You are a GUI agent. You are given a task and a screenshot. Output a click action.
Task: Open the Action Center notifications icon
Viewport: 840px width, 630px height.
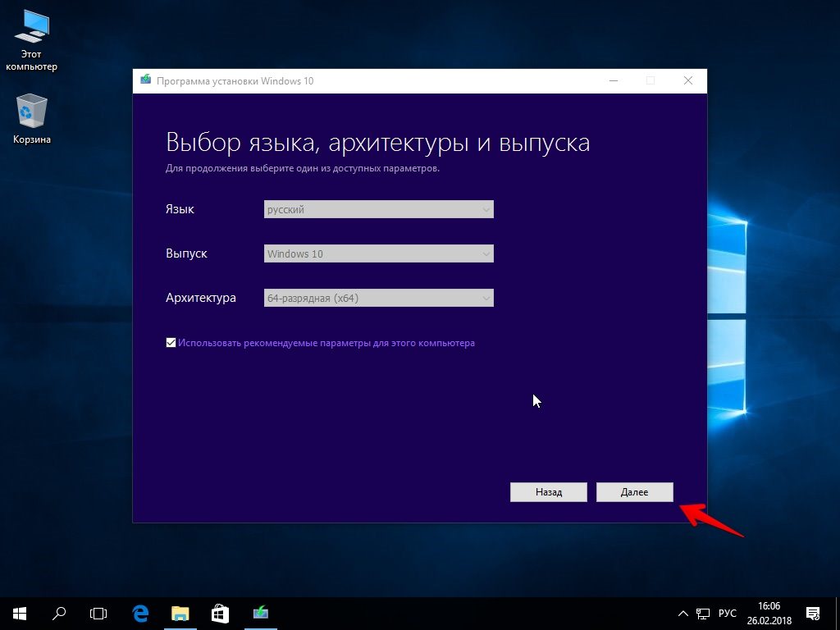[813, 614]
